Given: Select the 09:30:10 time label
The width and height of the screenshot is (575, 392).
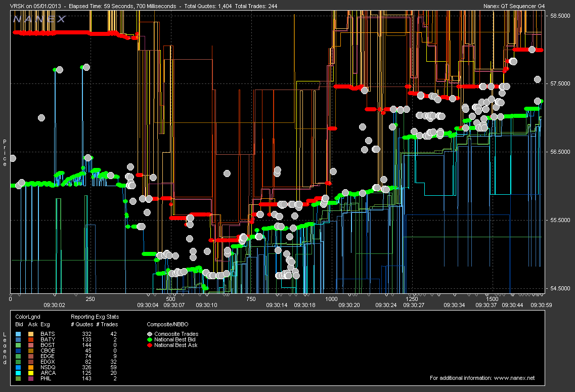Looking at the screenshot, I should click(x=206, y=305).
